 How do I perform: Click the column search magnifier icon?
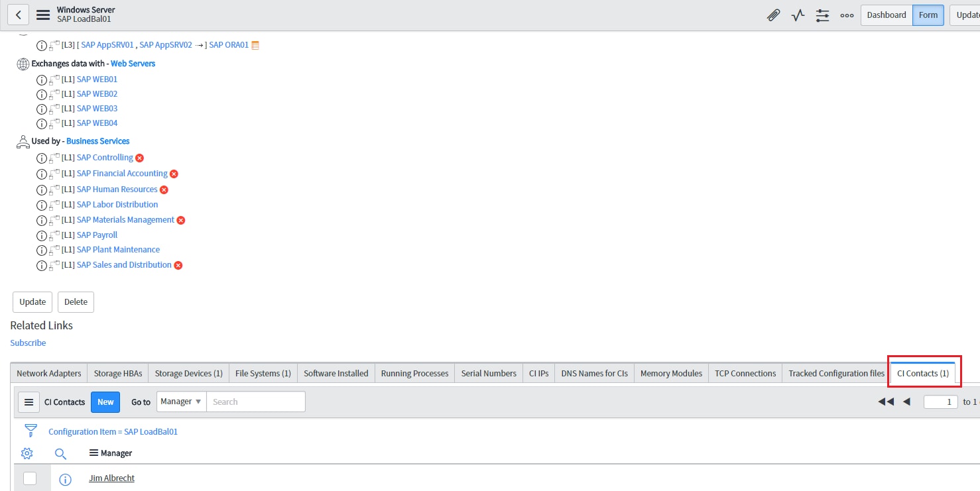pos(60,454)
